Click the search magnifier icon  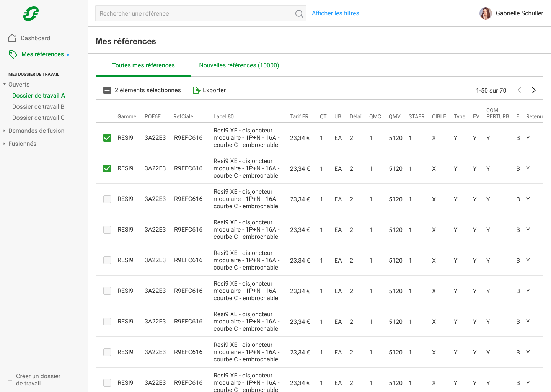click(x=299, y=14)
